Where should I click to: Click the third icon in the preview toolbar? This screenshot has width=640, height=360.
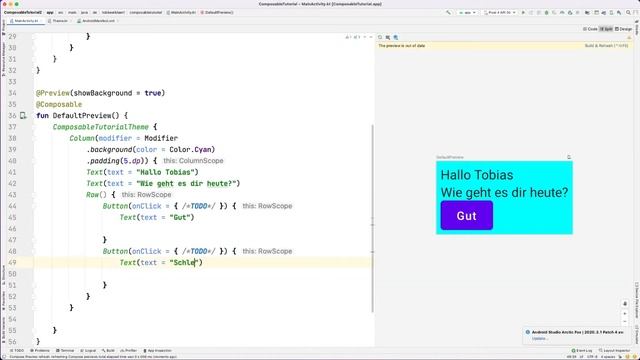(396, 37)
